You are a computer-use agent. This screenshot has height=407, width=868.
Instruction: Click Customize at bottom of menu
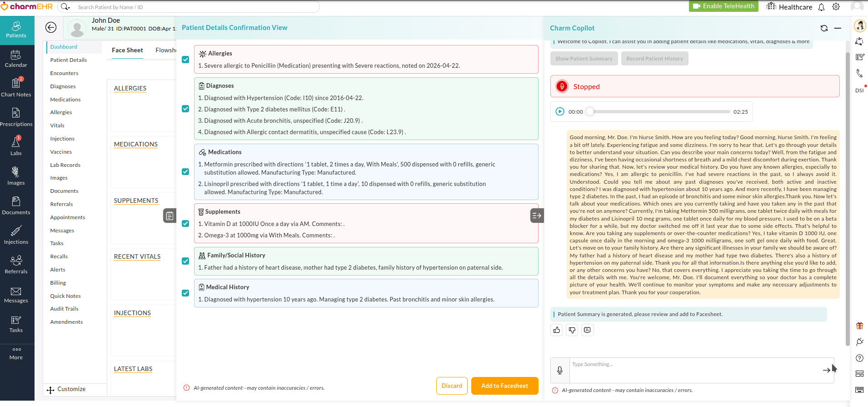coord(66,389)
